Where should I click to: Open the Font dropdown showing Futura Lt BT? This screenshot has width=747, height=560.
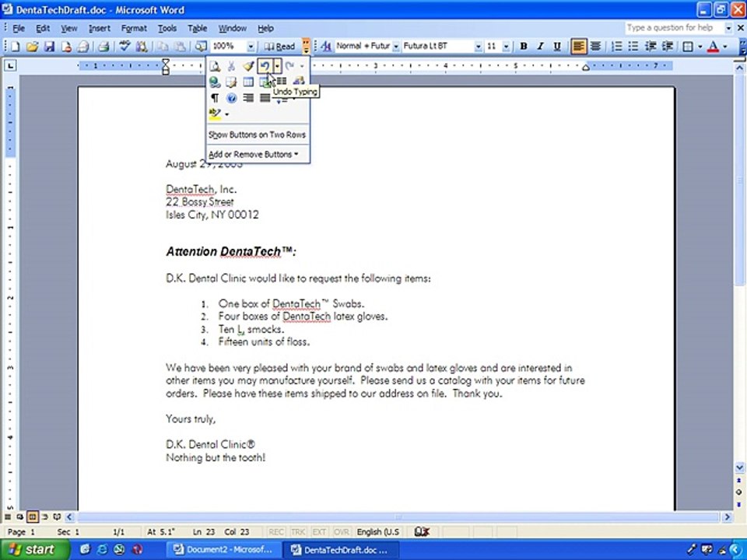click(x=478, y=46)
